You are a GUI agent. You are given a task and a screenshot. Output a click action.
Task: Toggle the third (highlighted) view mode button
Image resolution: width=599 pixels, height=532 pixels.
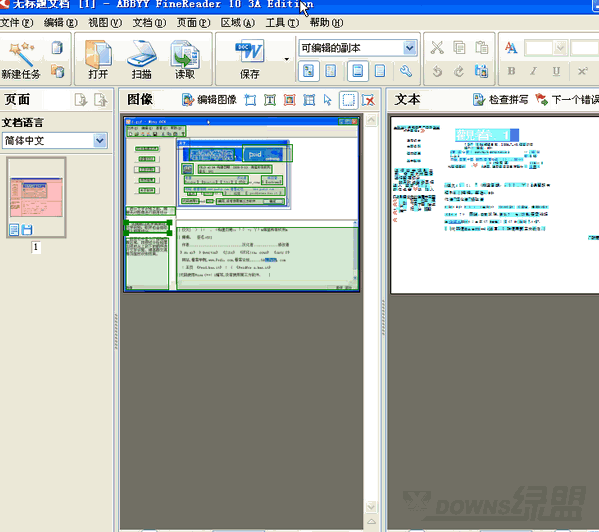tap(358, 71)
